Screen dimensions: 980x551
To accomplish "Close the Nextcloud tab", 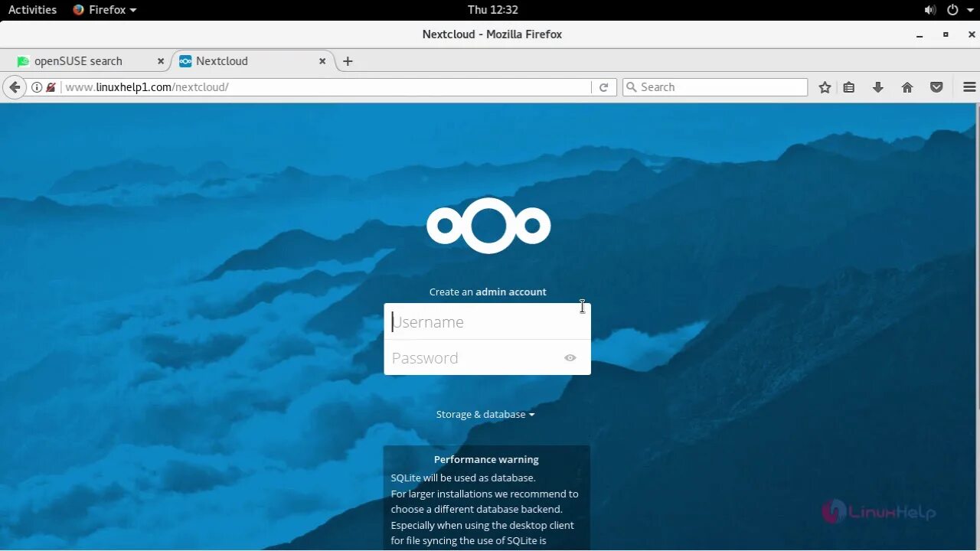I will [322, 61].
